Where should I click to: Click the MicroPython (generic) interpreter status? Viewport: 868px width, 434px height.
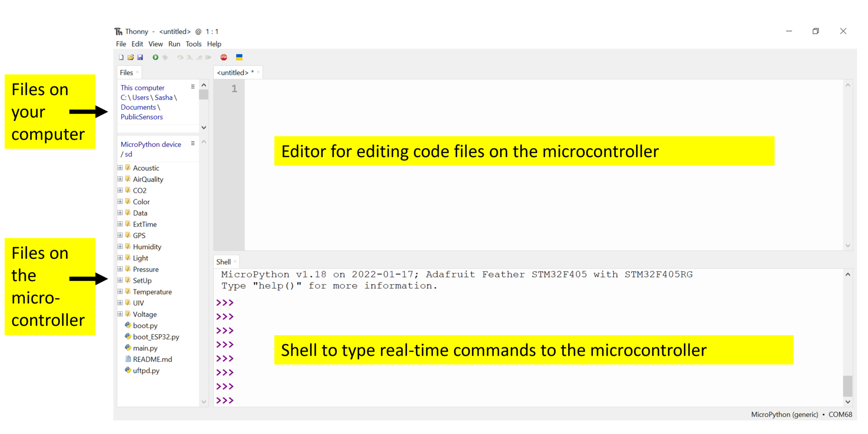tap(784, 414)
